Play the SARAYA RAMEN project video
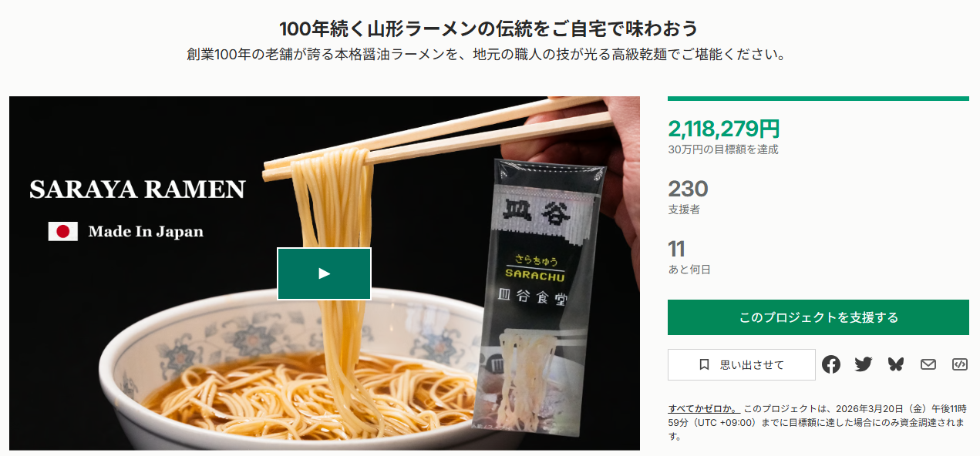The image size is (980, 456). 324,273
